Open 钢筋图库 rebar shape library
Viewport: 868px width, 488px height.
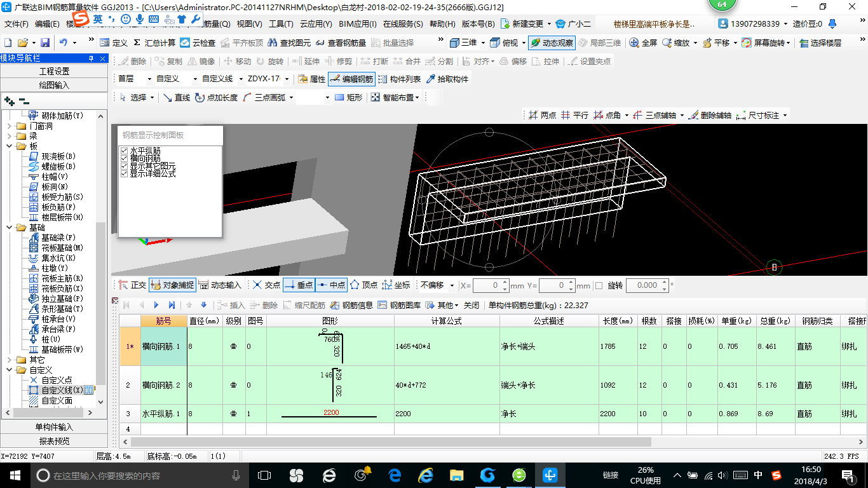(400, 305)
